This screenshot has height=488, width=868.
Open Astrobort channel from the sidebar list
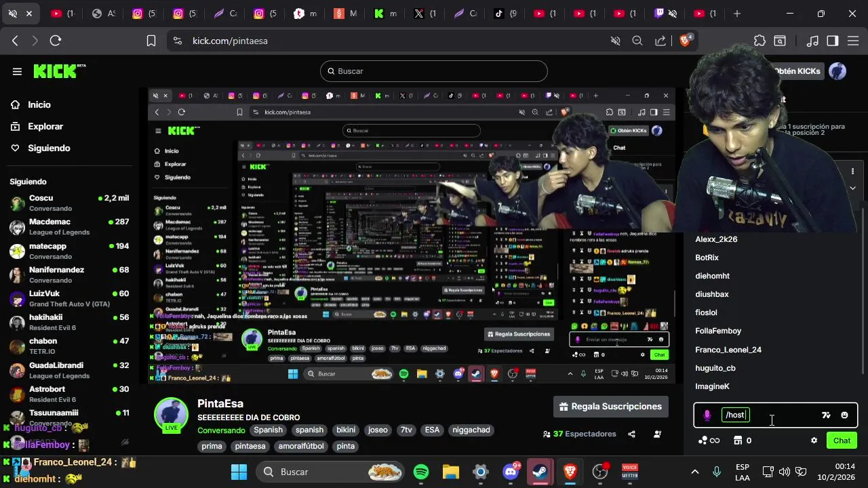click(69, 394)
